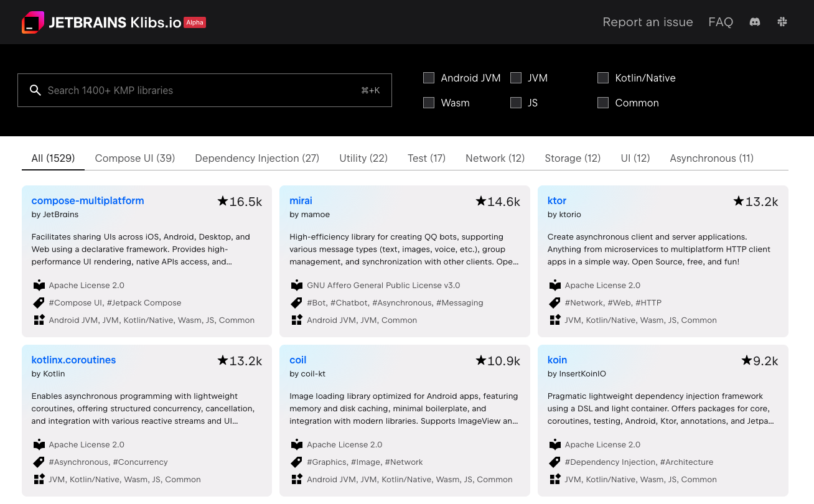This screenshot has width=814, height=504.
Task: Select the All (1529) tab
Action: coord(53,158)
